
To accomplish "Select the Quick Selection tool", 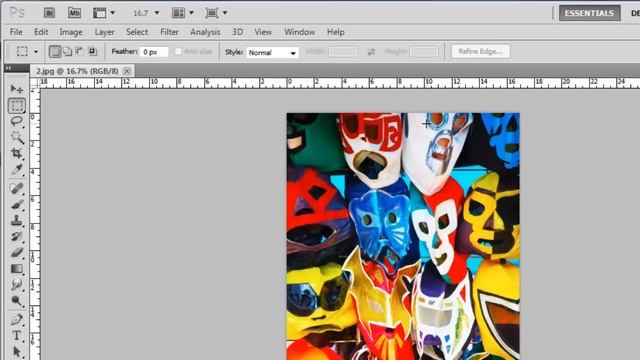I will click(17, 137).
